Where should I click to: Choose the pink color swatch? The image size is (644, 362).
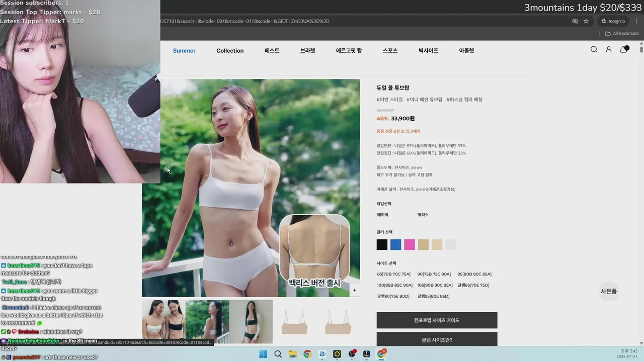click(x=410, y=245)
